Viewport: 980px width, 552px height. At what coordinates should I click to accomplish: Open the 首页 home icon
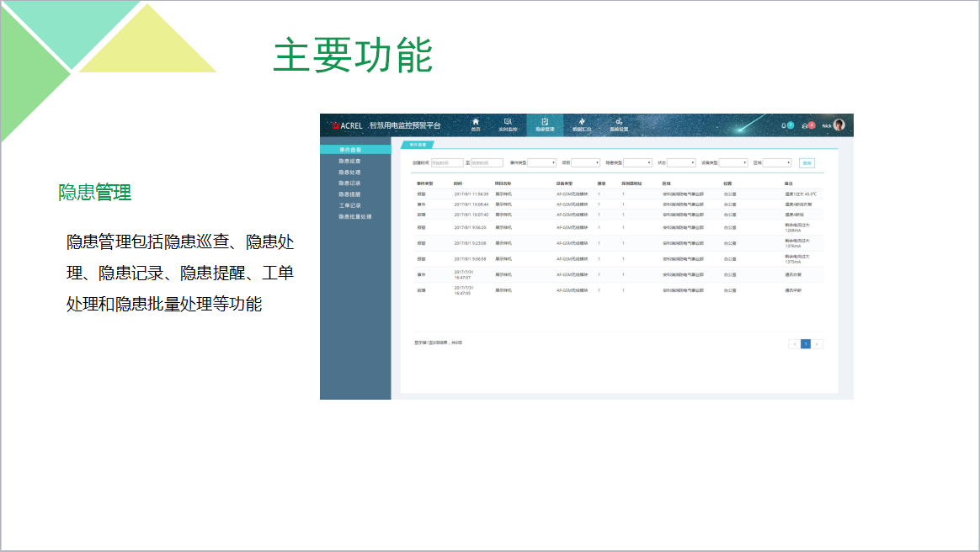point(476,125)
